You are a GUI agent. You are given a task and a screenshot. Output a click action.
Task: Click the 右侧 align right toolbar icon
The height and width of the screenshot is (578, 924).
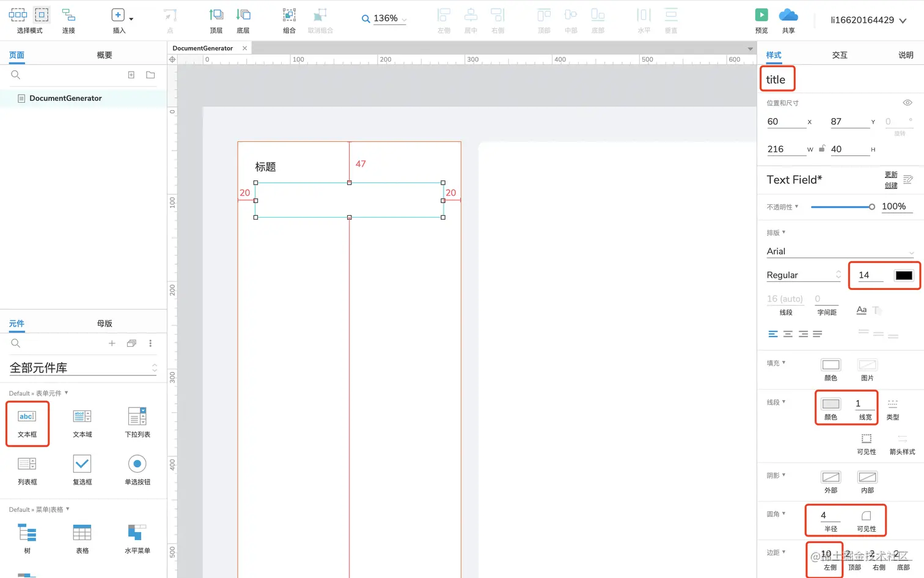(498, 15)
